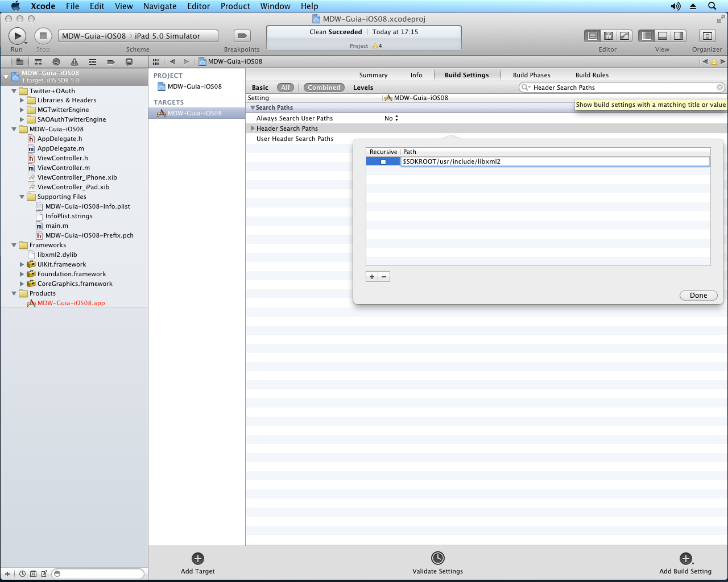Viewport: 728px width, 582px height.
Task: Open the Breakpoint navigator icon
Action: (x=111, y=62)
